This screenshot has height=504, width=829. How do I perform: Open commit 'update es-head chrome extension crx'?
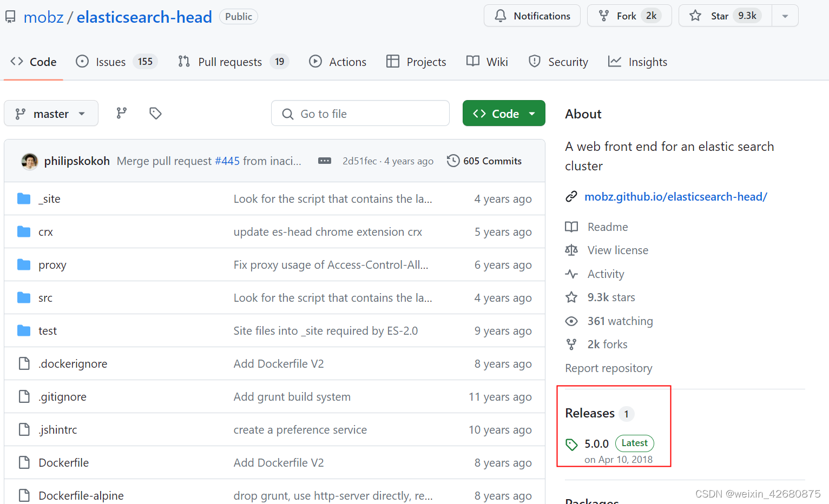point(328,232)
